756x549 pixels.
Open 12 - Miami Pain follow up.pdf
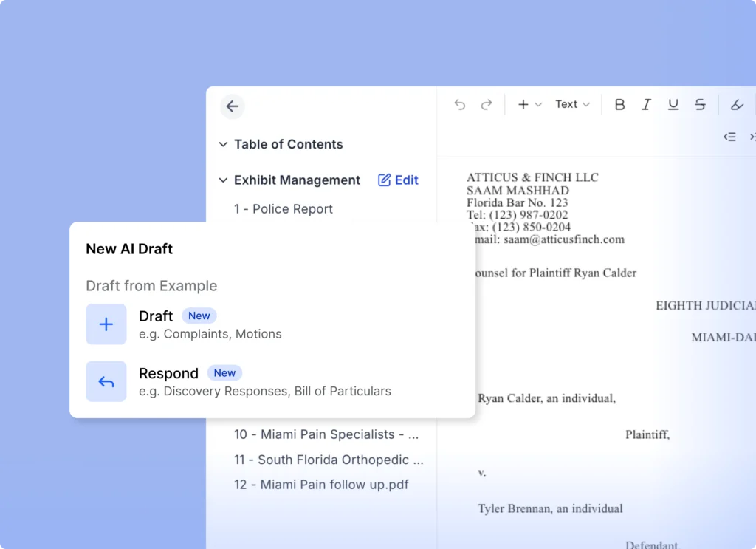(x=321, y=485)
